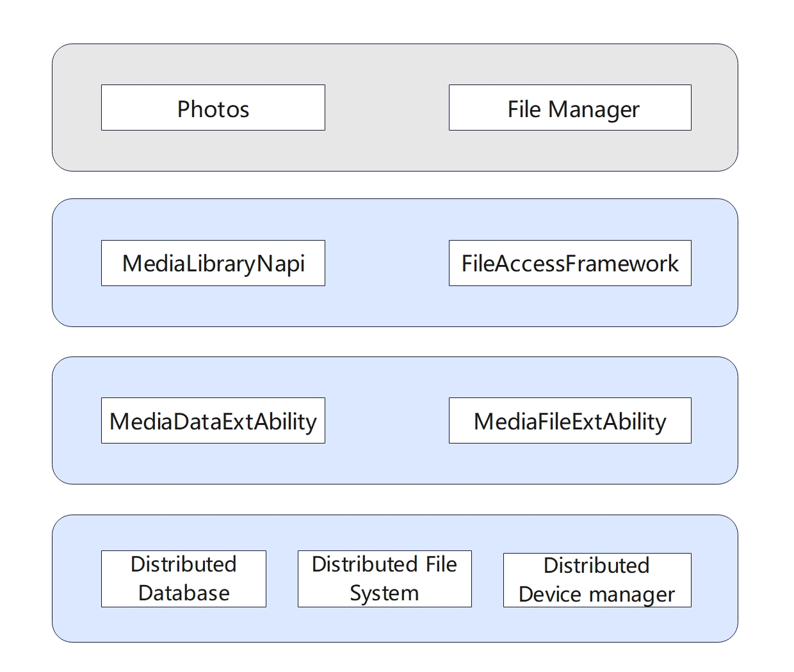Select the Distributed File System box

pyautogui.click(x=384, y=579)
